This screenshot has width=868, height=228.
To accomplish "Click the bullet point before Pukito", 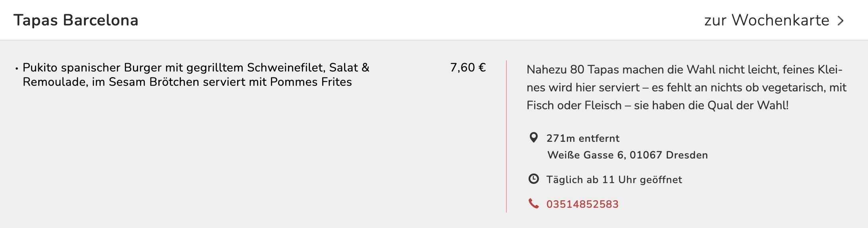I will (17, 69).
